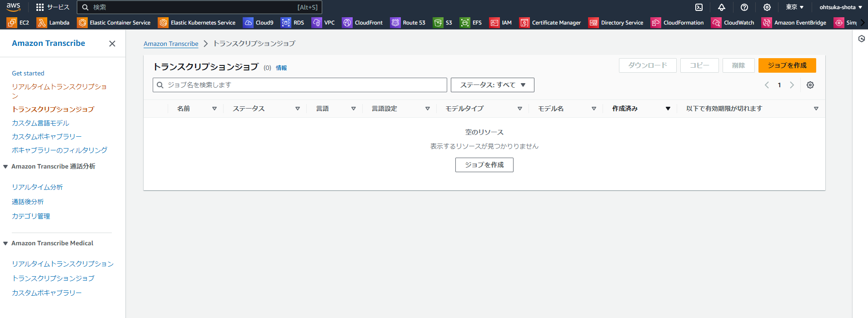This screenshot has width=868, height=318.
Task: Select top トランスクリプションジョブ sidebar item
Action: click(53, 109)
